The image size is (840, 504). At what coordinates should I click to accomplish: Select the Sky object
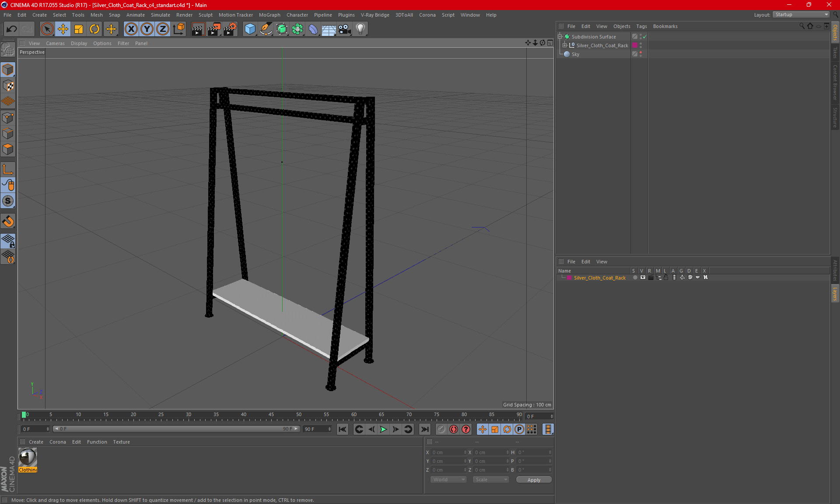[575, 54]
